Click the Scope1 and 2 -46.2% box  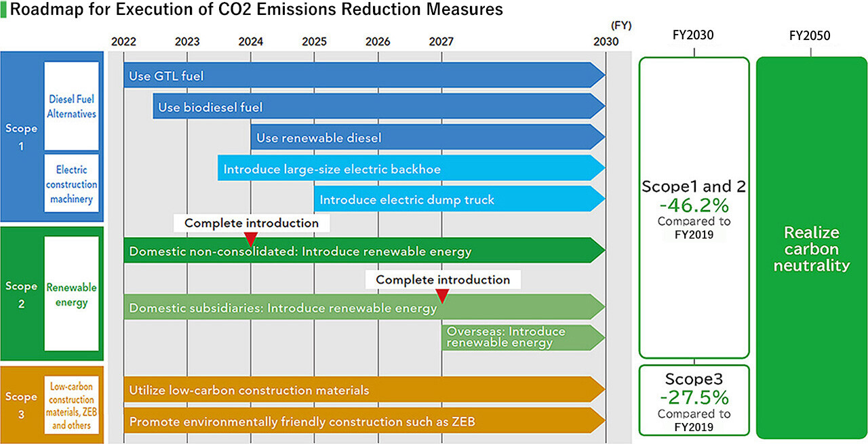pos(694,207)
